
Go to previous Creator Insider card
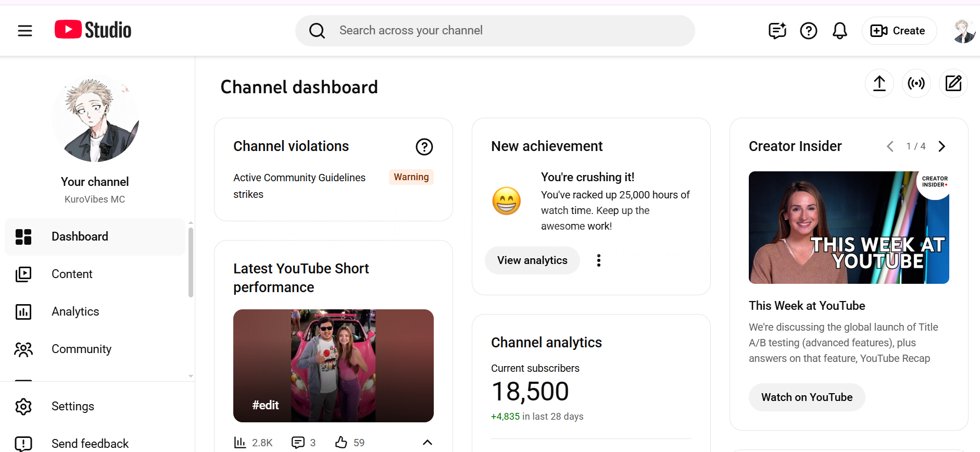890,146
